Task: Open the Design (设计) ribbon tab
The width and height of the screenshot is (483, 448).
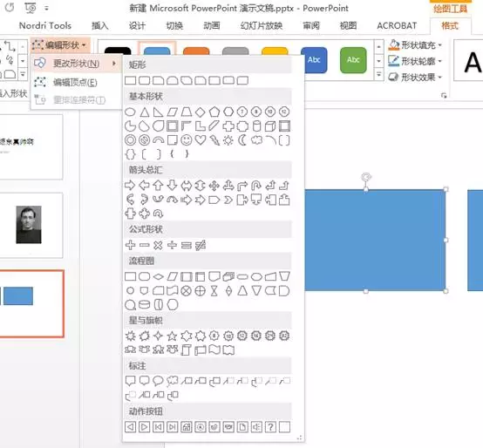Action: tap(137, 25)
